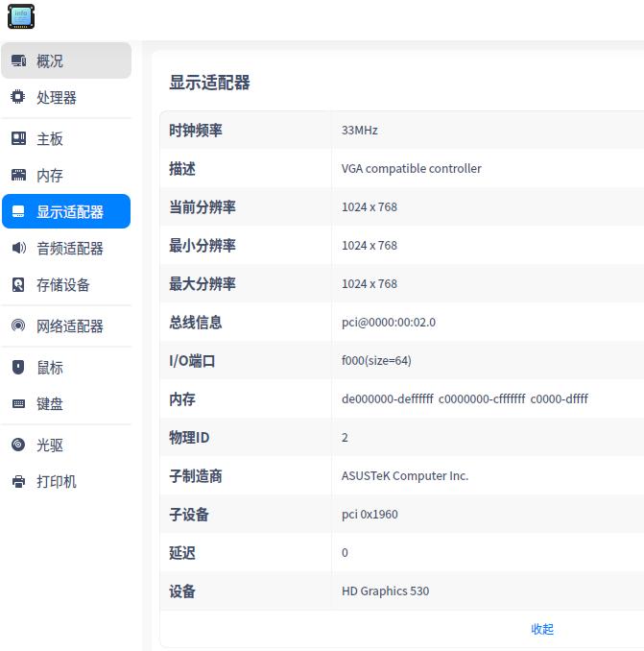Screen dimensions: 644x651
Task: Click the 键盘 keyboard icon
Action: [18, 403]
